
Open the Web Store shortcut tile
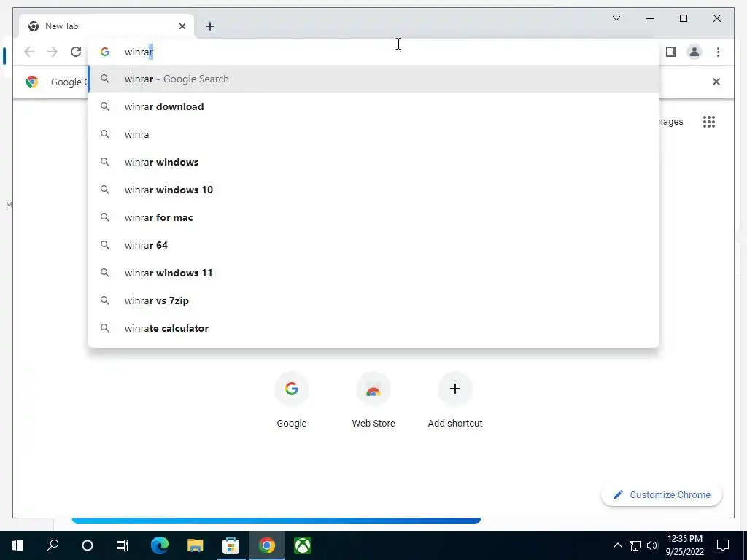click(373, 400)
